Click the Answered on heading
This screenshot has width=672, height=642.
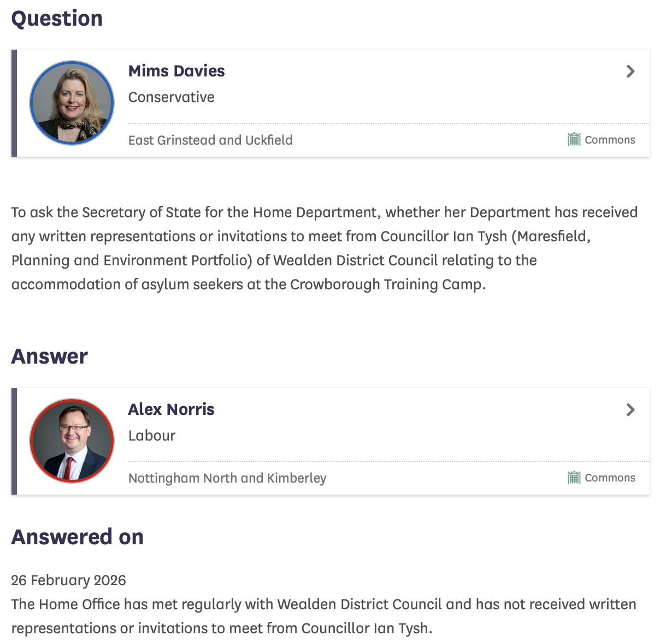78,537
